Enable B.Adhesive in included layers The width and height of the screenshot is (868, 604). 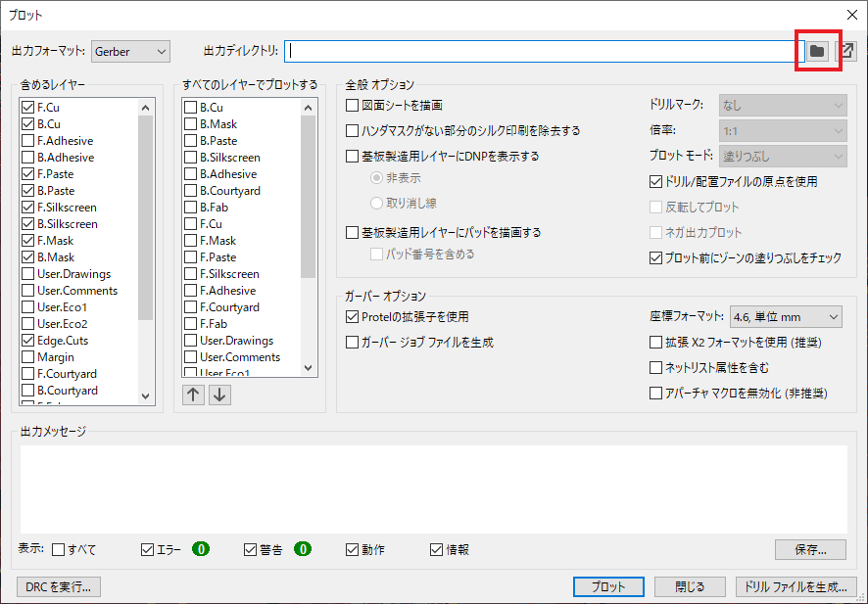tap(27, 157)
